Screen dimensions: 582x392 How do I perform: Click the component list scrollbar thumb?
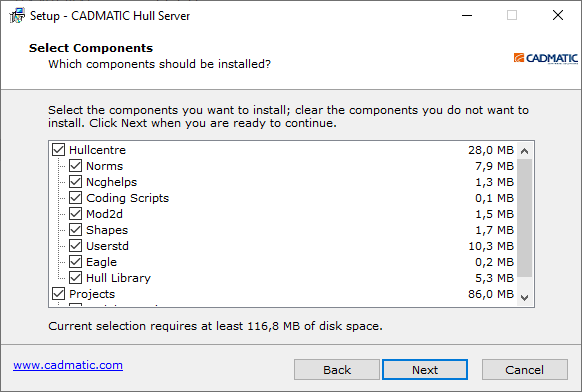coord(524,218)
